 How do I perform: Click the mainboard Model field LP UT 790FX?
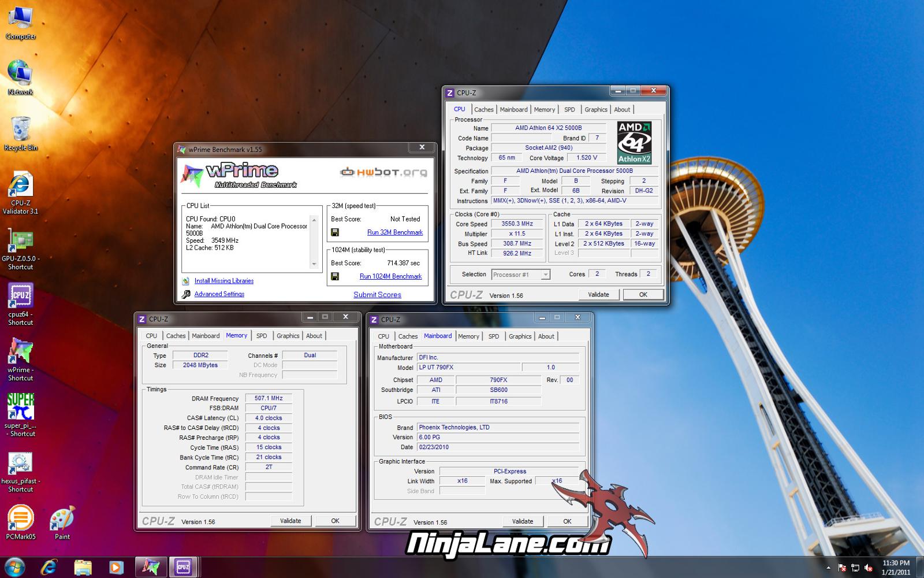tap(468, 368)
